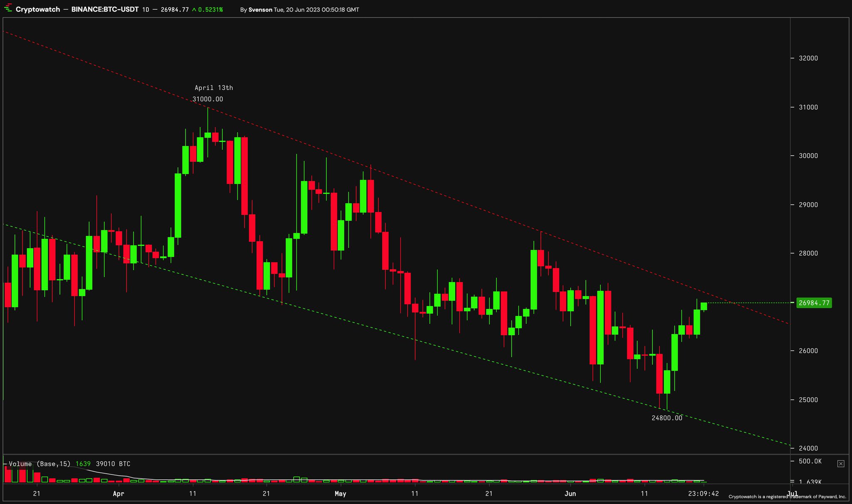Click the 500.0K volume axis label

[810, 461]
